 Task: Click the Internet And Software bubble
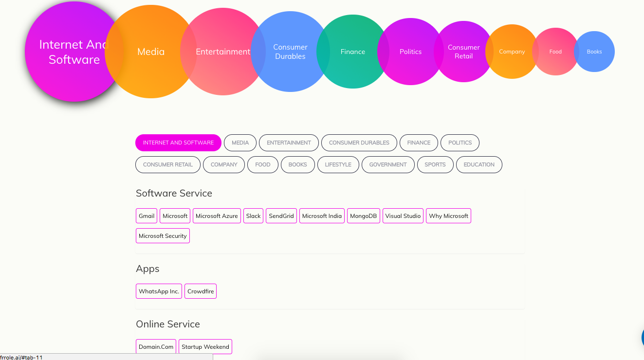pyautogui.click(x=74, y=52)
